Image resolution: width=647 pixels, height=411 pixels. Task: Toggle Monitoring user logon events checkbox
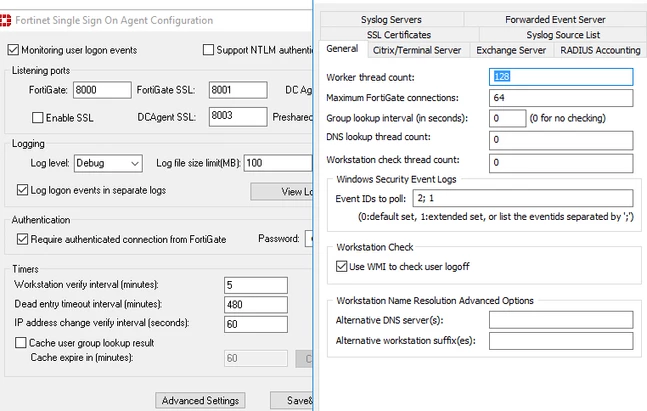[x=13, y=50]
